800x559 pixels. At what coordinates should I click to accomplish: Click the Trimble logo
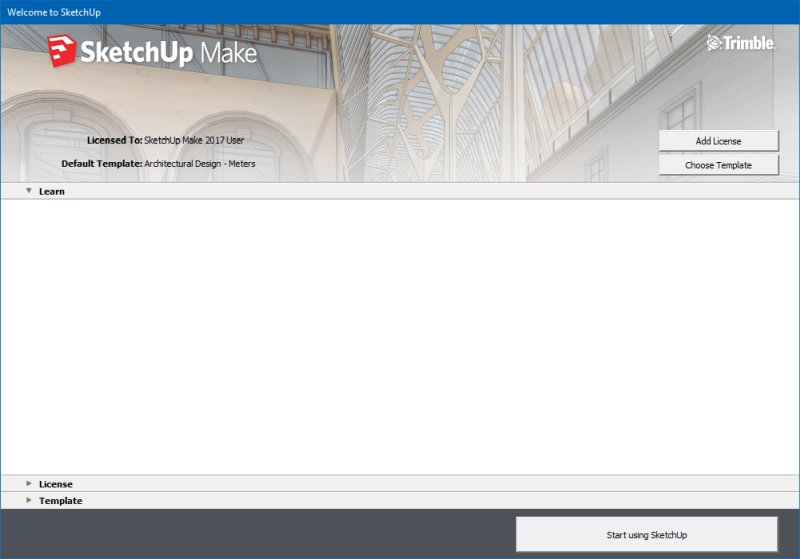coord(741,43)
